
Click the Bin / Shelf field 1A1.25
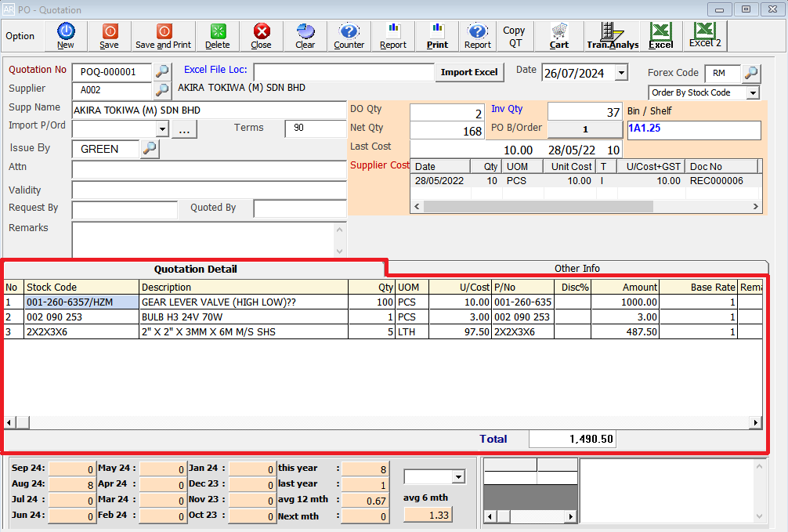694,130
